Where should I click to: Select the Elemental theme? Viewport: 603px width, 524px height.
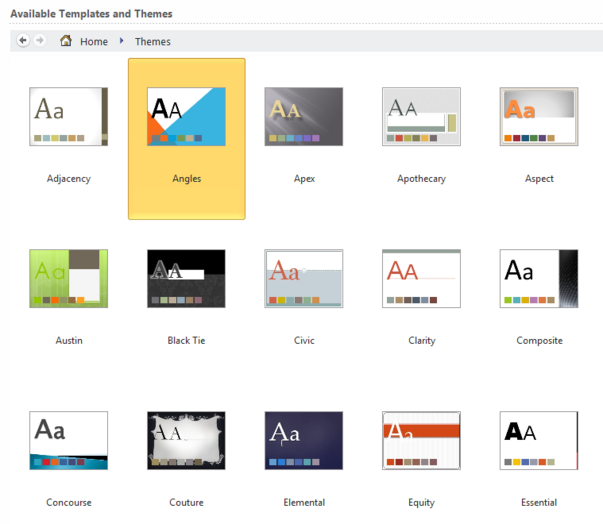click(304, 440)
